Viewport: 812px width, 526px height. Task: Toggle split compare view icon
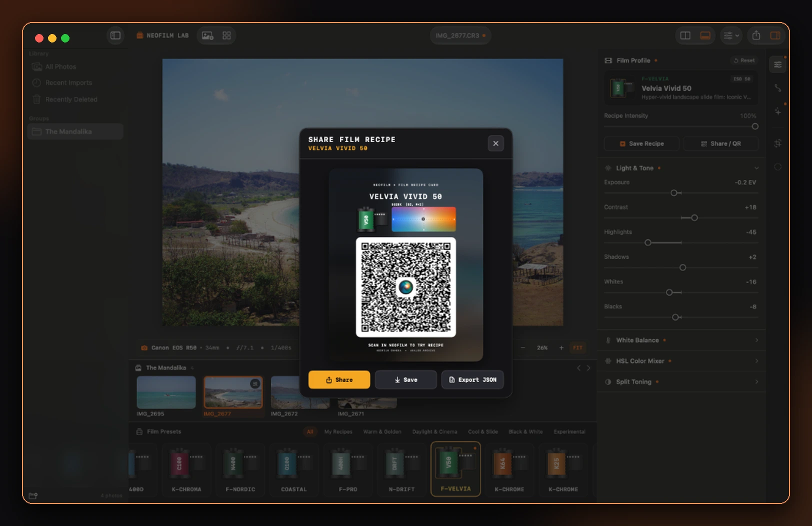point(685,35)
